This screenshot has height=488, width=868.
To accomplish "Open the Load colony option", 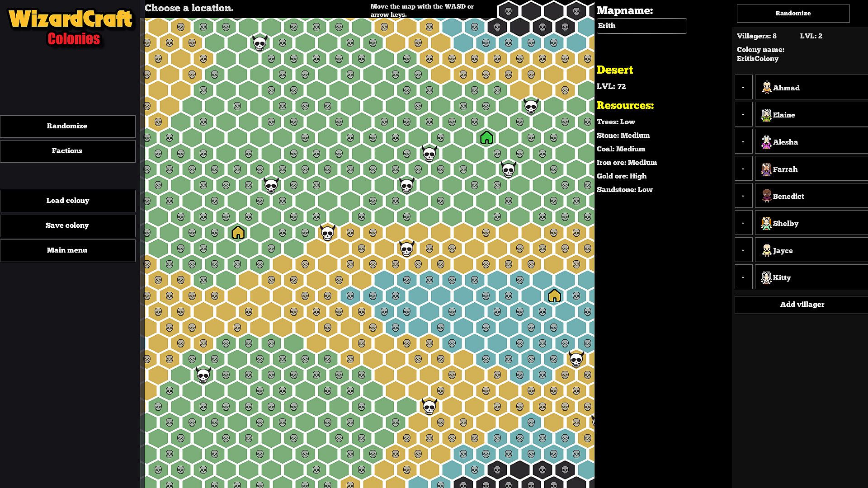I will point(67,201).
